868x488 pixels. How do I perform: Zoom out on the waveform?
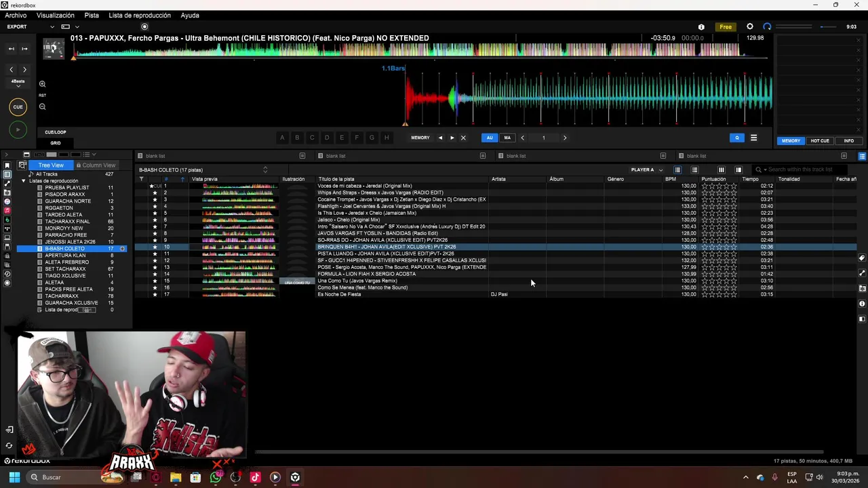pos(42,106)
